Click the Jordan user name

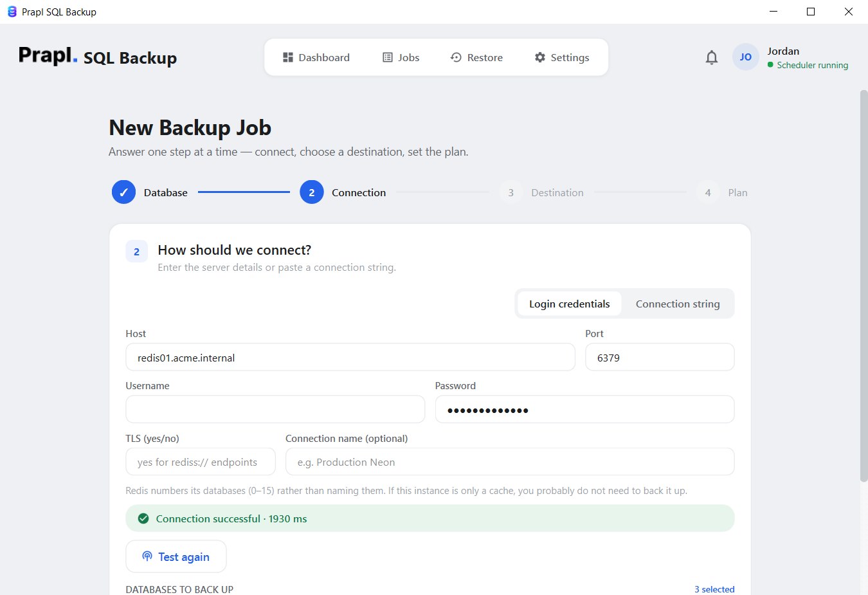point(783,51)
